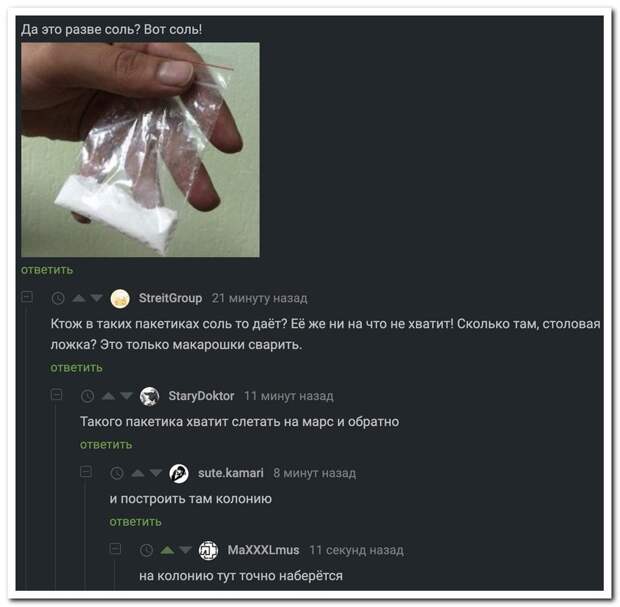Downvote sute.kamari's comment
The height and width of the screenshot is (607, 620).
[155, 473]
